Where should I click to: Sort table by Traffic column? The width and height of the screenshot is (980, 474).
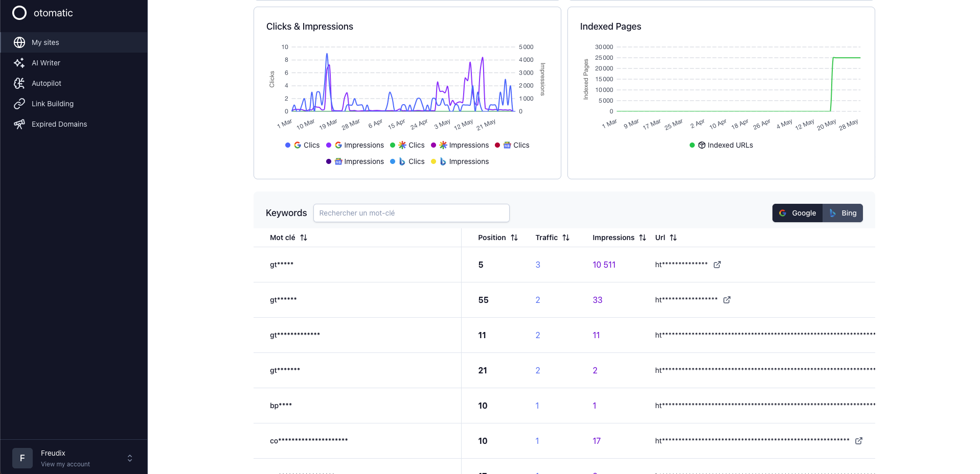tap(566, 238)
